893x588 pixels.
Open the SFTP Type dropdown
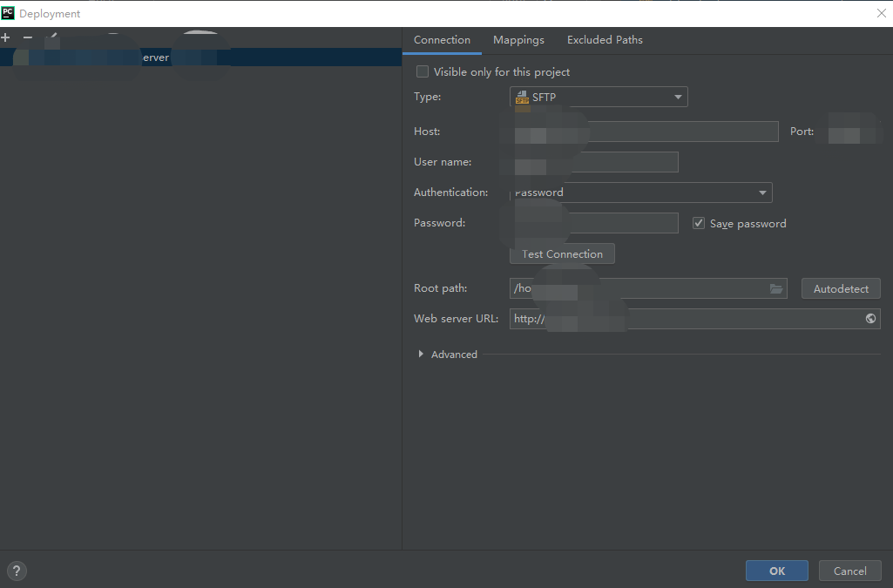click(x=599, y=97)
